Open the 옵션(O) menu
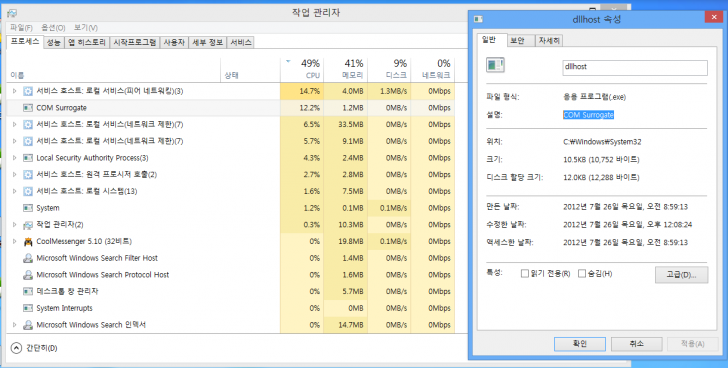 click(x=53, y=28)
